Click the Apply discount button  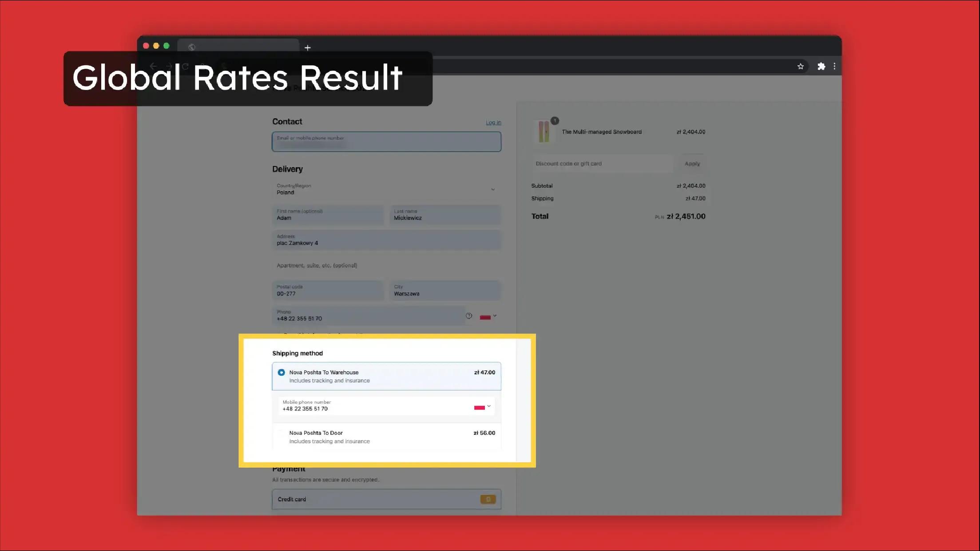[692, 164]
